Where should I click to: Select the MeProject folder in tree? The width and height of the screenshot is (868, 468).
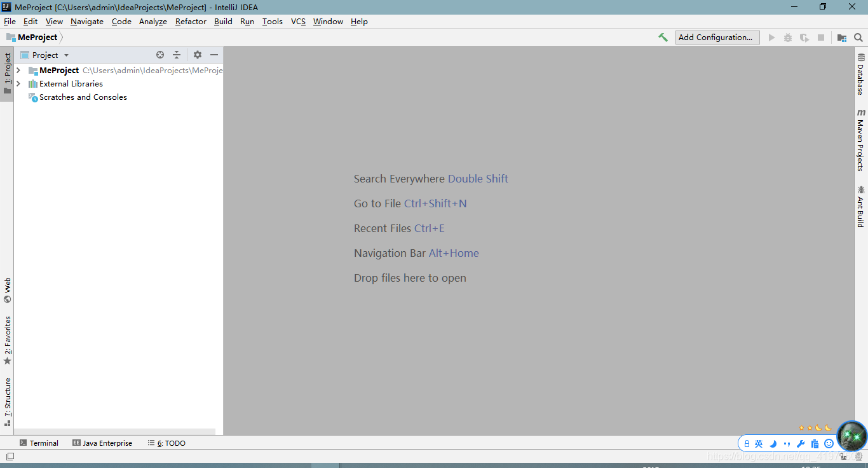tap(59, 71)
